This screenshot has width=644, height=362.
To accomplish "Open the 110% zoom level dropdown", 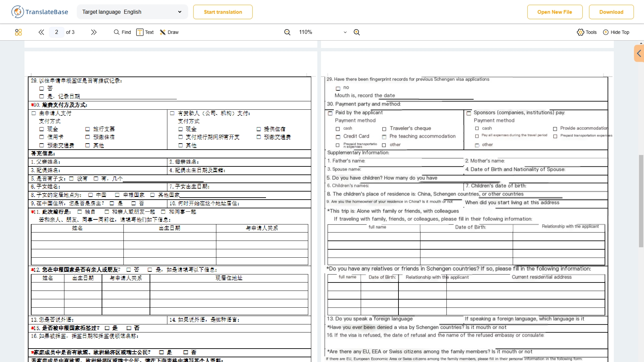I will (x=323, y=32).
